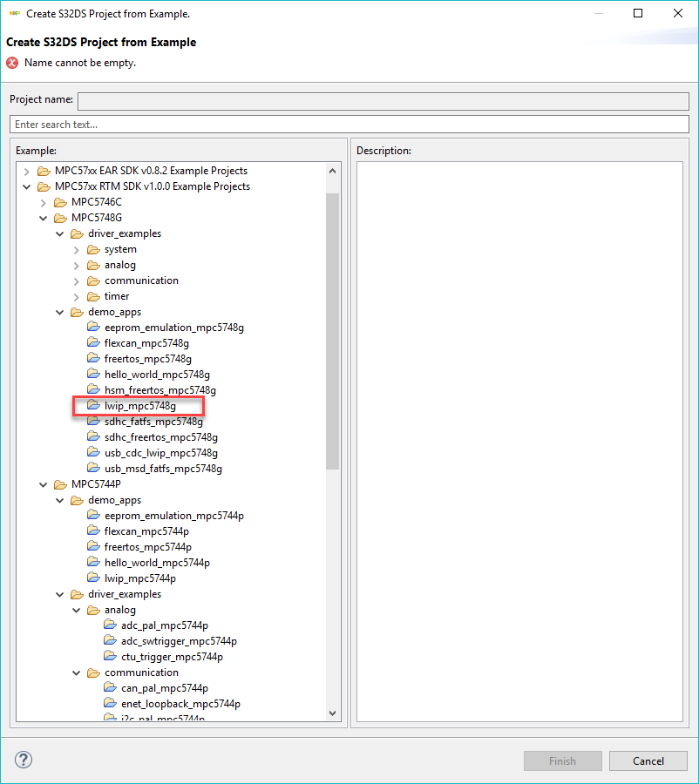Click the ctu_trigger_mpc5744p folder icon
The height and width of the screenshot is (784, 699).
click(x=110, y=655)
